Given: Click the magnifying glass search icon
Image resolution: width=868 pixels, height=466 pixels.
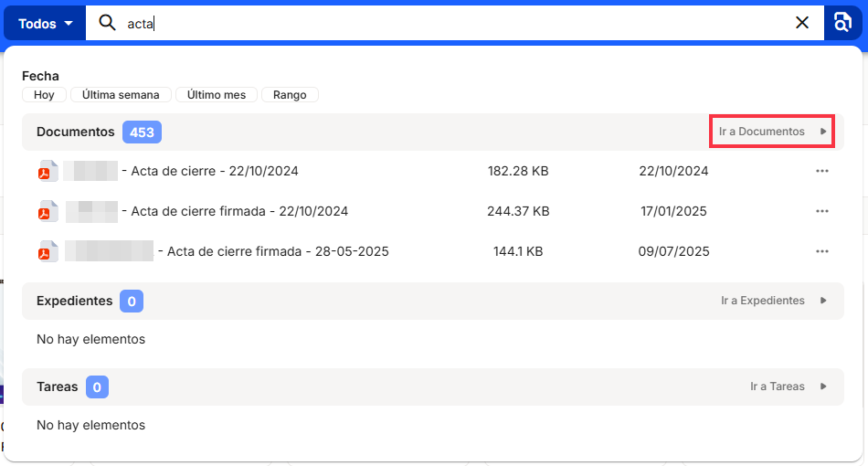Looking at the screenshot, I should pyautogui.click(x=108, y=23).
